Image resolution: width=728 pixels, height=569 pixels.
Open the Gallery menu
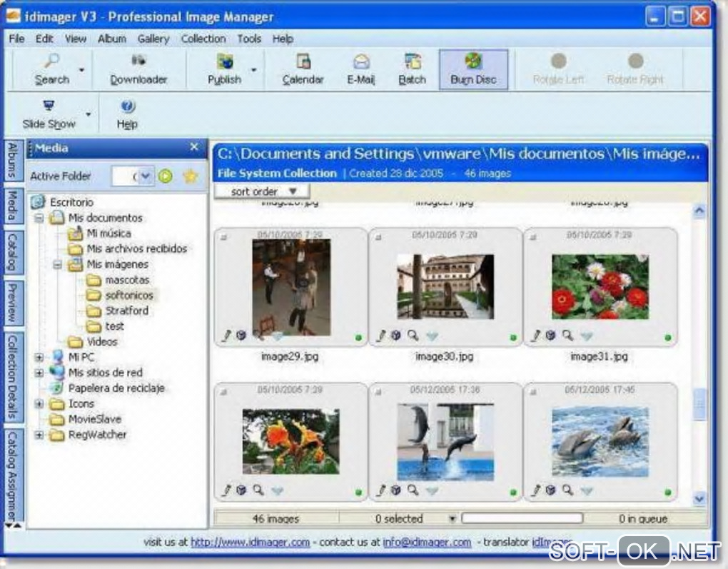tap(153, 39)
